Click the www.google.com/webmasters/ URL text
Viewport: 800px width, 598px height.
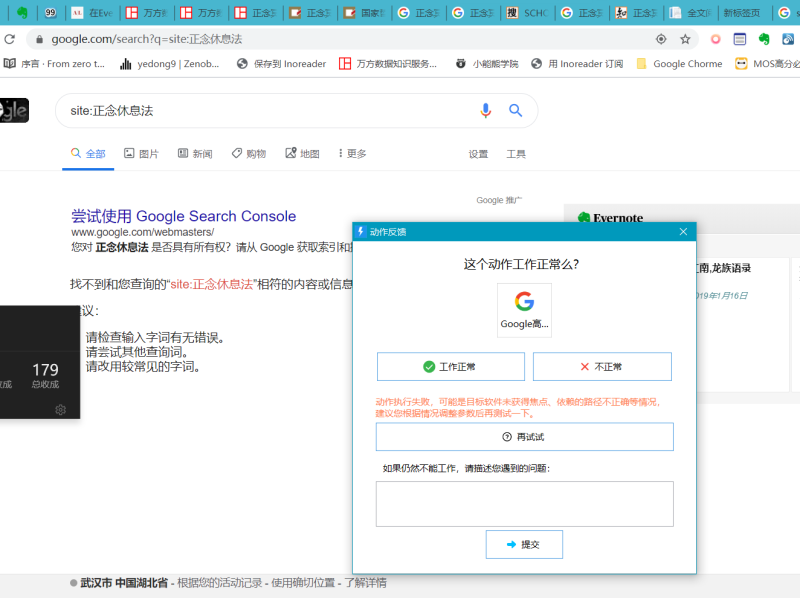pyautogui.click(x=142, y=232)
